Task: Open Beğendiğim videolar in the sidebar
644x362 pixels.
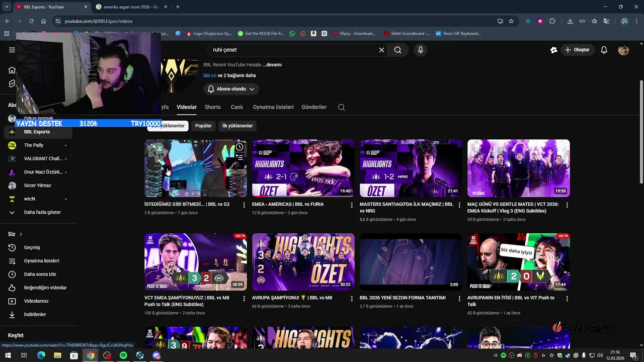Action: click(x=38, y=288)
